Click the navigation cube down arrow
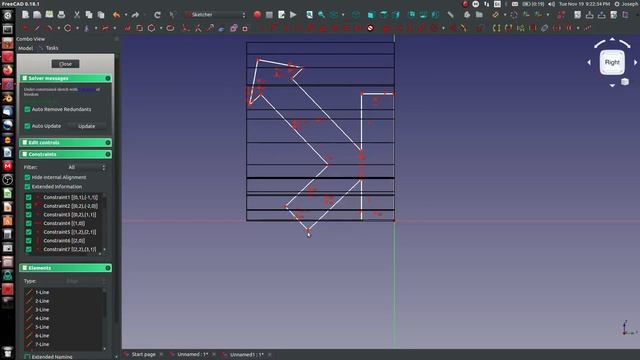 point(612,85)
